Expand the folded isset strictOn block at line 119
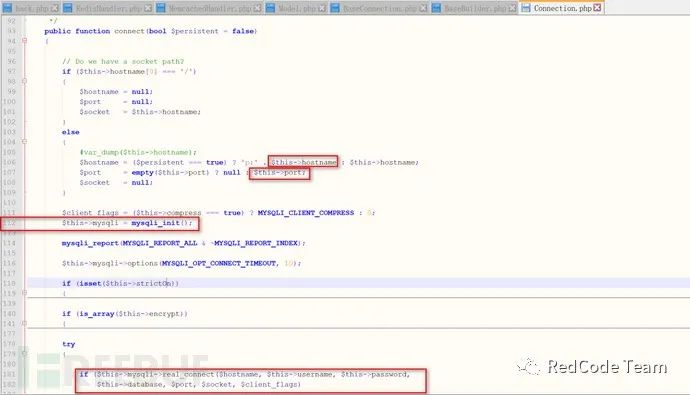 click(x=25, y=293)
